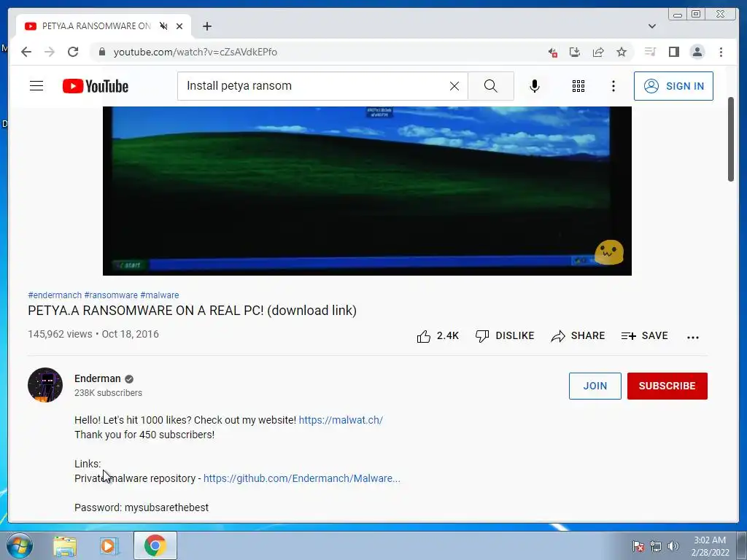Open Action Center flag tray icon

[638, 546]
